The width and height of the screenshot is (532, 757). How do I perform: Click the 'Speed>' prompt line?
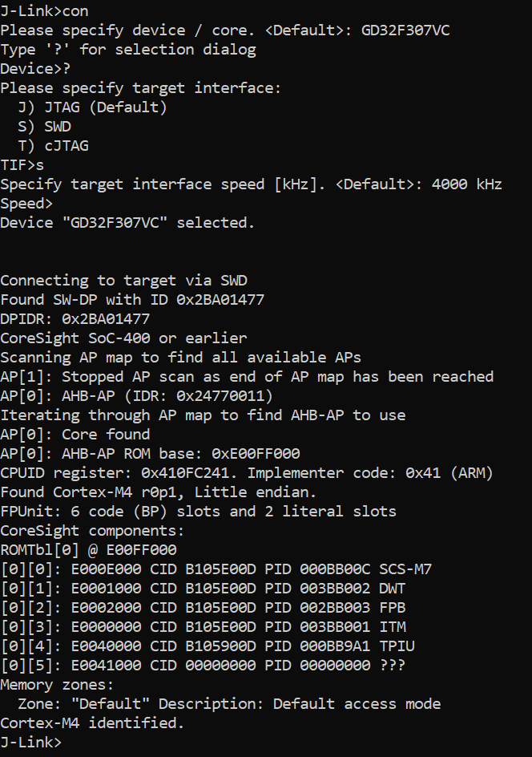[26, 204]
